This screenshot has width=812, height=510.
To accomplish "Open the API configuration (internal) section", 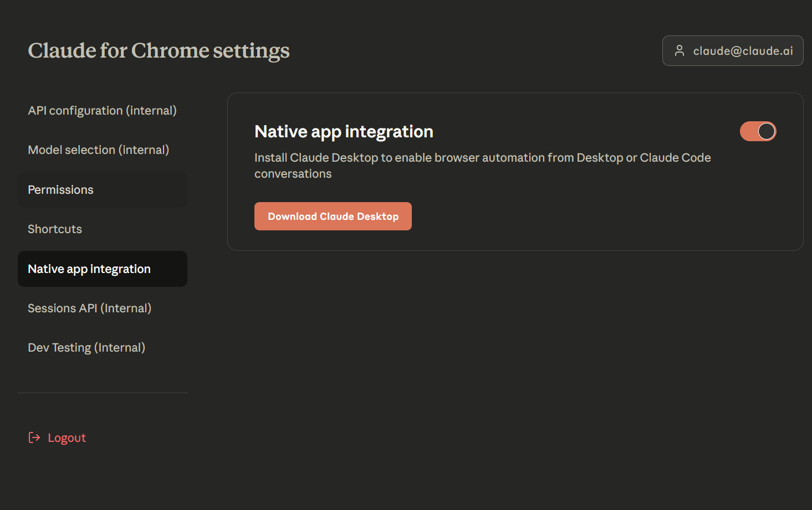I will pos(102,111).
